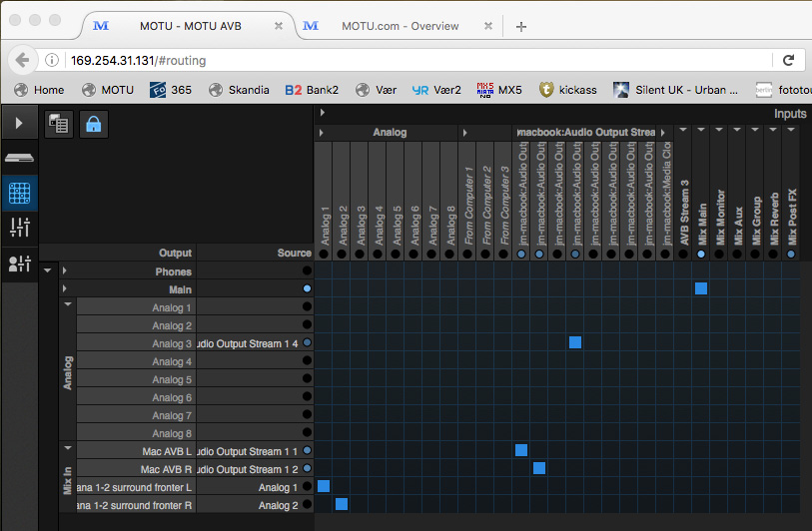812x531 pixels.
Task: Toggle Analog 1 to surround fronter L connection
Action: tap(324, 486)
